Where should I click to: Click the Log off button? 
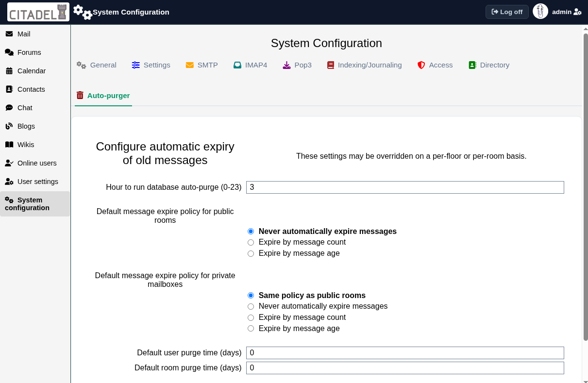tap(507, 12)
